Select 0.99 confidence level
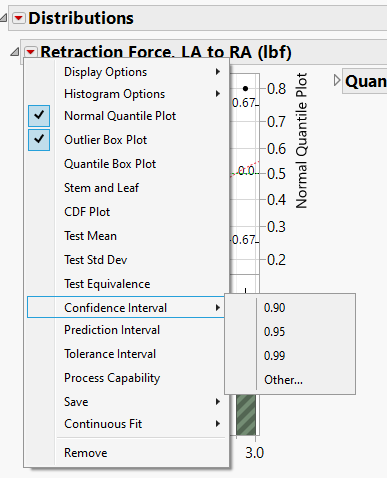The image size is (387, 478). (x=290, y=356)
